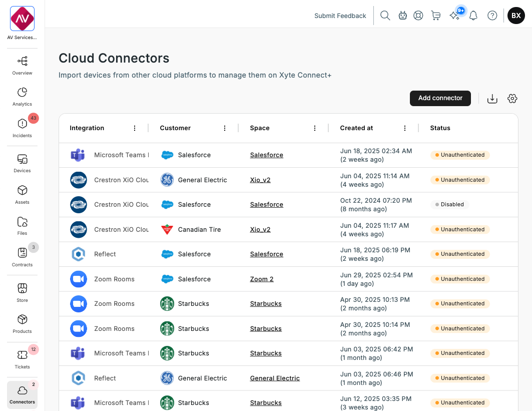Open the help question mark icon
Viewport: 532px width, 411px height.
pos(492,16)
